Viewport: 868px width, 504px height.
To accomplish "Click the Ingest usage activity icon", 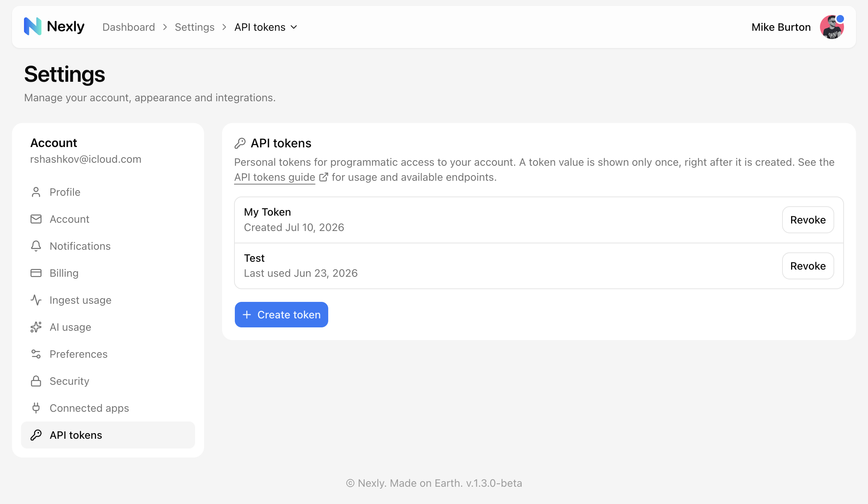I will click(36, 300).
